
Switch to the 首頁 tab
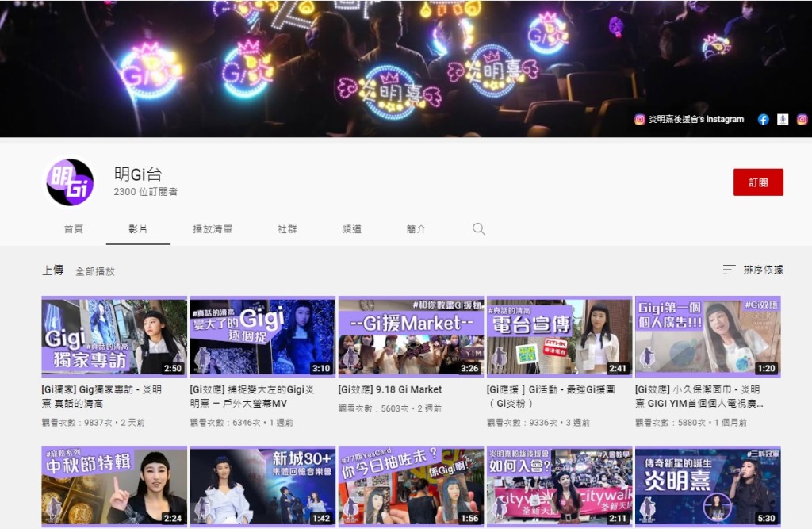tap(74, 229)
